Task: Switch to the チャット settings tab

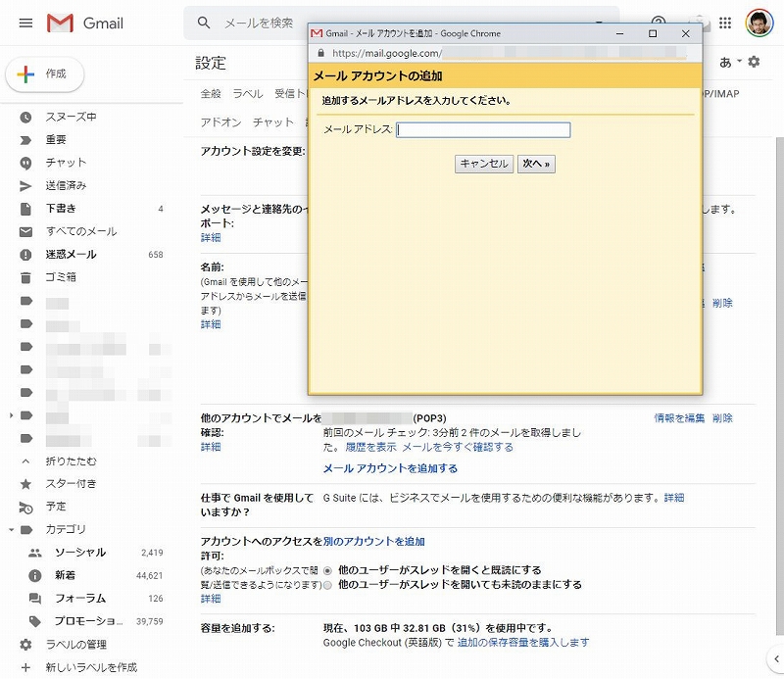Action: 273,122
